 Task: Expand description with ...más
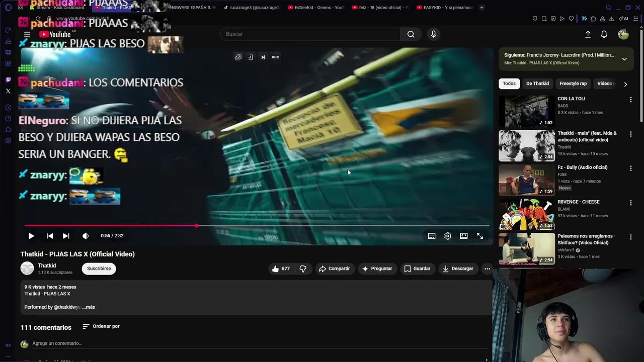click(89, 307)
